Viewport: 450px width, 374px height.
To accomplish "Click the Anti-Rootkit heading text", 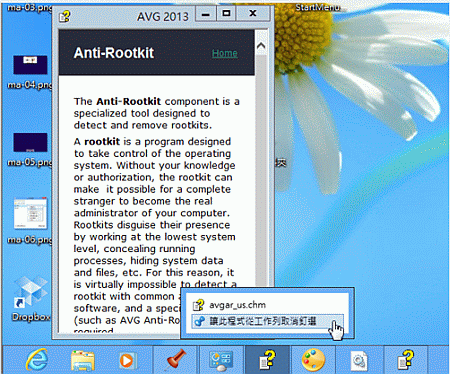I will pos(114,53).
